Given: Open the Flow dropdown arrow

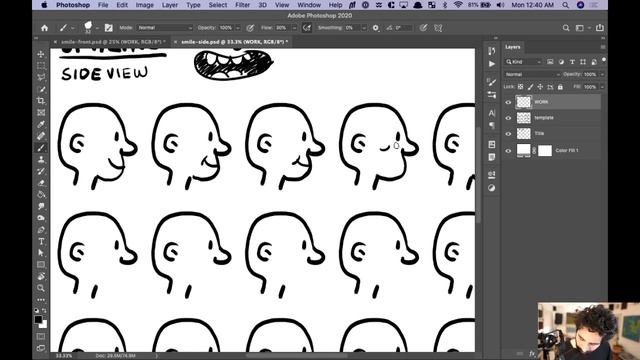Looking at the screenshot, I should point(294,28).
